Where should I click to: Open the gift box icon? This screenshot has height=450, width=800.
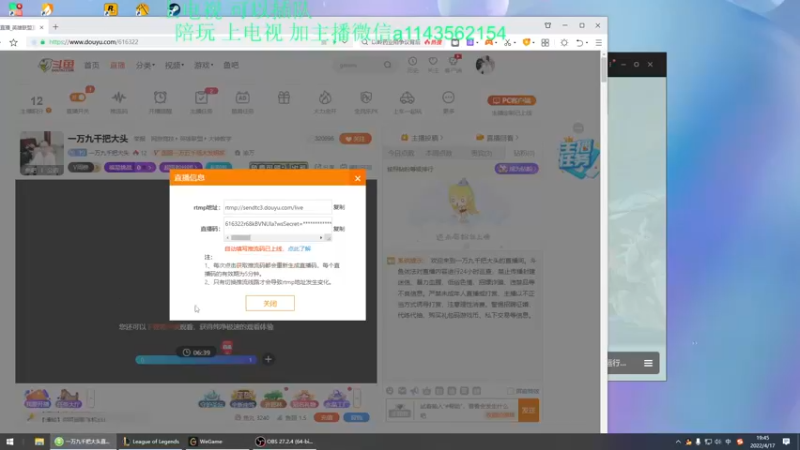(x=284, y=97)
